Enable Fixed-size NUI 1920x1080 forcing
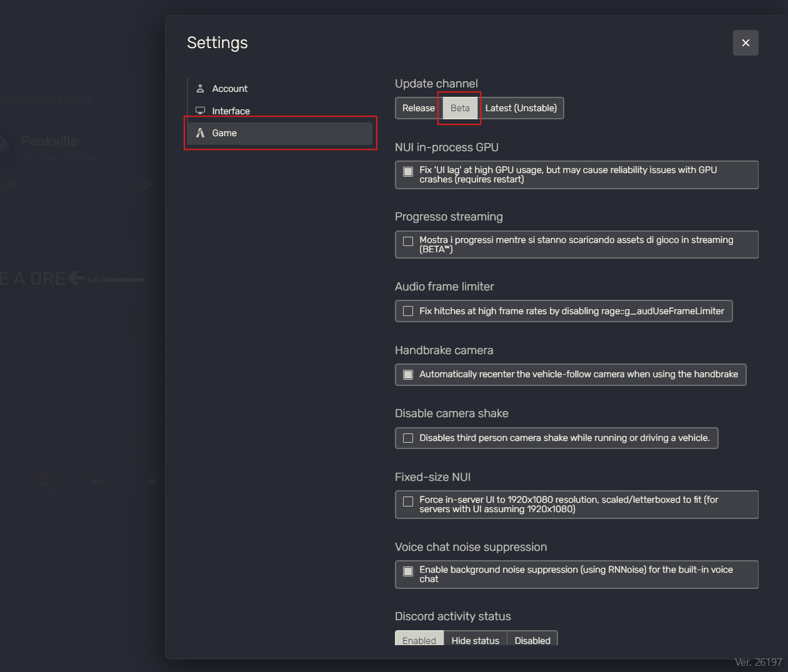The image size is (788, 672). click(408, 500)
